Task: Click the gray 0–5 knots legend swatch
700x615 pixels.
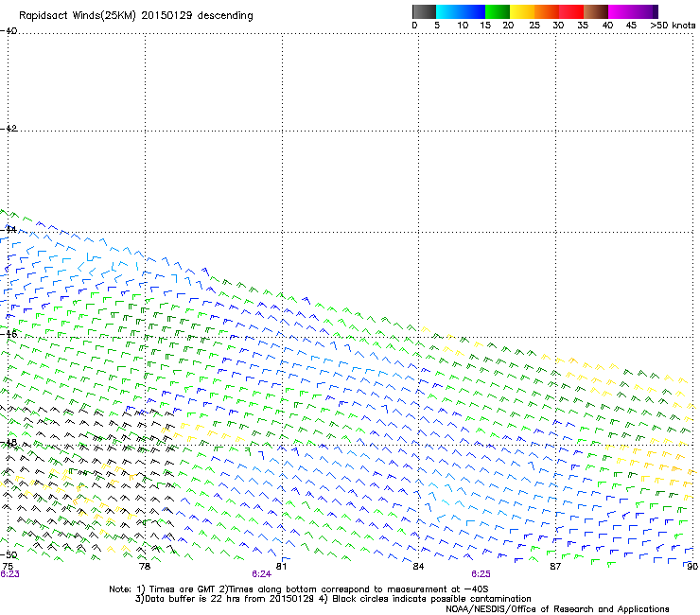Action: pos(424,11)
